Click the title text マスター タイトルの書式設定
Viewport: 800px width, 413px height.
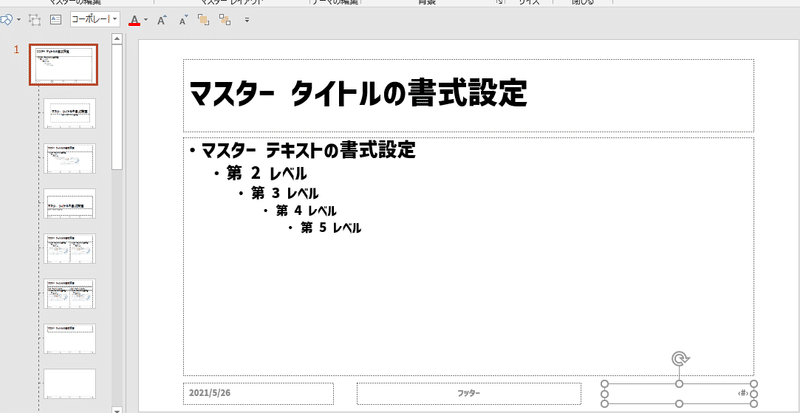click(x=358, y=93)
